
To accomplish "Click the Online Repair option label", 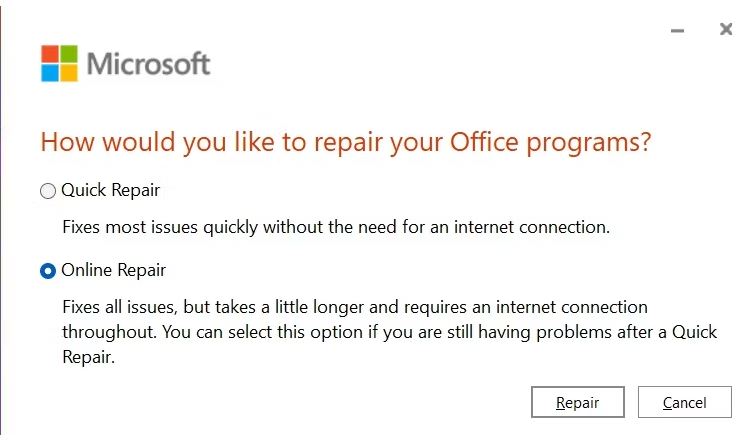I will [x=113, y=270].
